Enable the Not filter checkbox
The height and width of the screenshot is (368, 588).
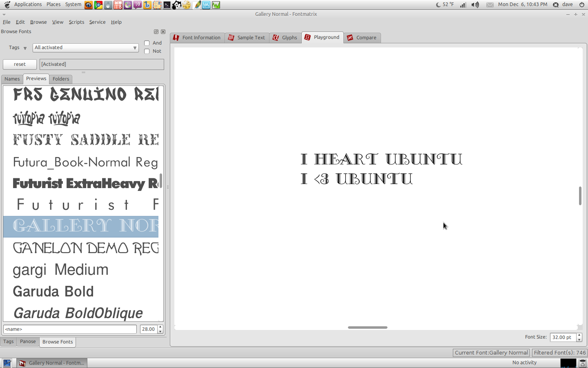click(x=147, y=51)
